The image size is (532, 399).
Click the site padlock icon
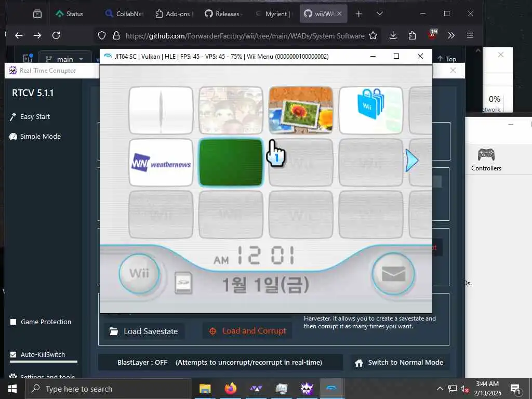tap(116, 35)
